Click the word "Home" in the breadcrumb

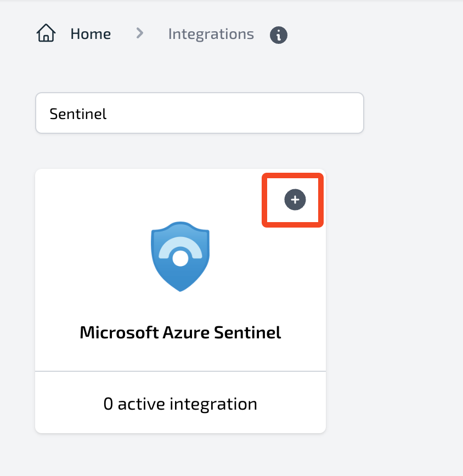click(91, 34)
